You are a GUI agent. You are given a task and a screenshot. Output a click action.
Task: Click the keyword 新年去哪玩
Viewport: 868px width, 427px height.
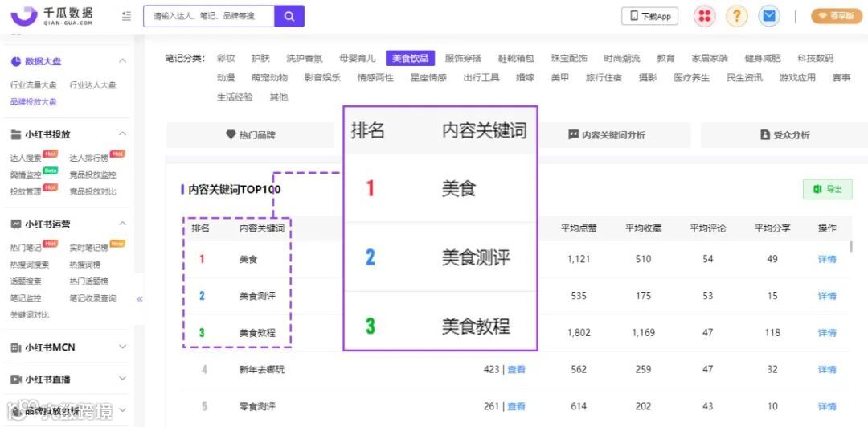click(x=262, y=369)
